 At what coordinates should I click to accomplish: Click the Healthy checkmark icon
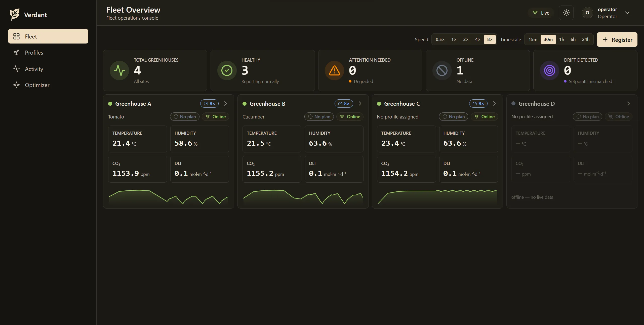(227, 70)
